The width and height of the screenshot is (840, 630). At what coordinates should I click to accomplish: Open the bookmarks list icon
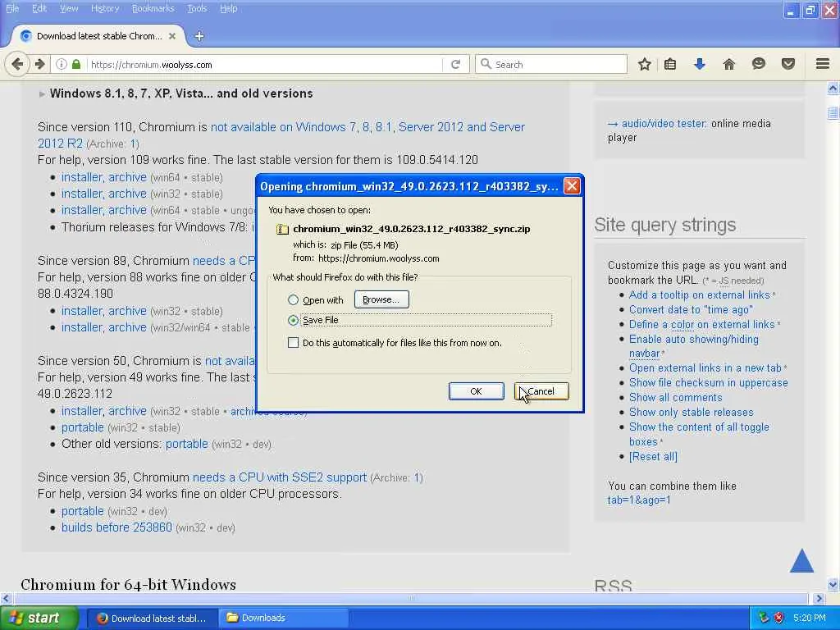pos(669,64)
